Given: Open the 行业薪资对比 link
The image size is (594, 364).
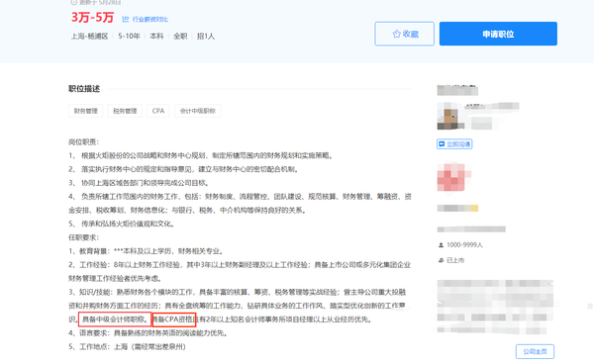Looking at the screenshot, I should tap(150, 20).
